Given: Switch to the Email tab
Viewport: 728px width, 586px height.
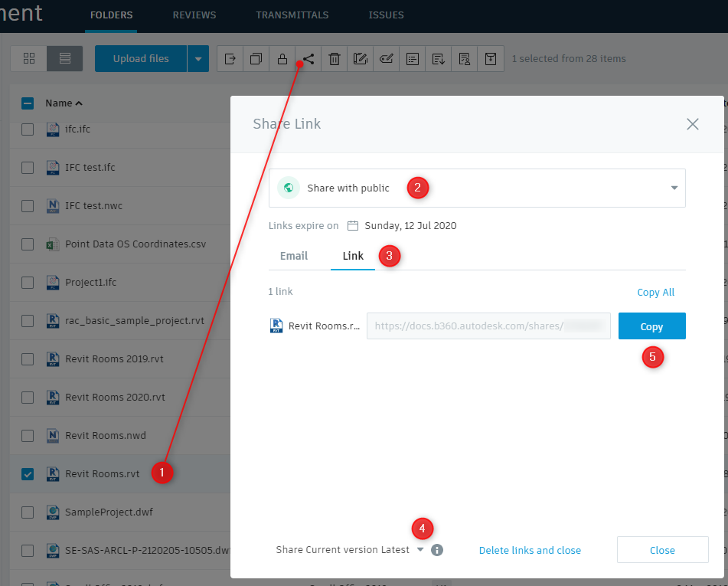Looking at the screenshot, I should pos(293,256).
